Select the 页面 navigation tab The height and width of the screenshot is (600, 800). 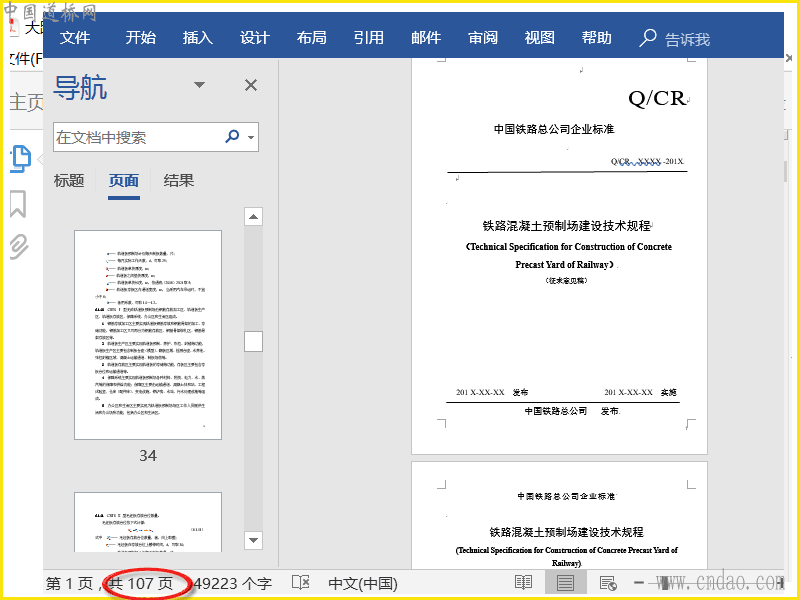tap(123, 181)
